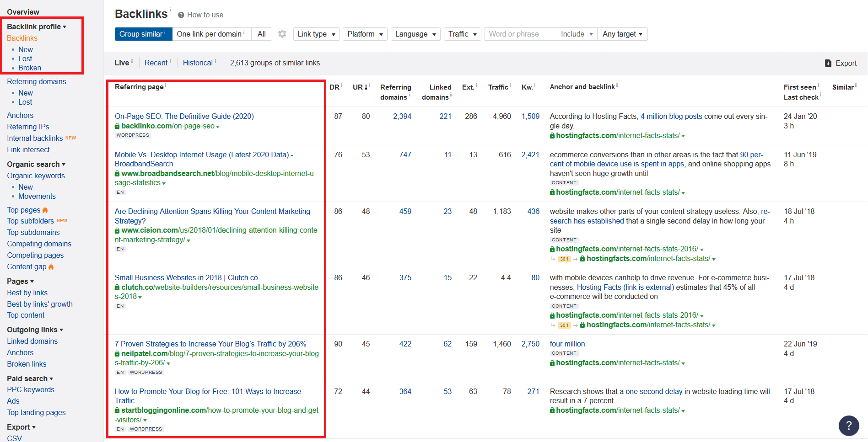Viewport: 868px width, 442px height.
Task: Open Best by links' growth
Action: pyautogui.click(x=40, y=304)
